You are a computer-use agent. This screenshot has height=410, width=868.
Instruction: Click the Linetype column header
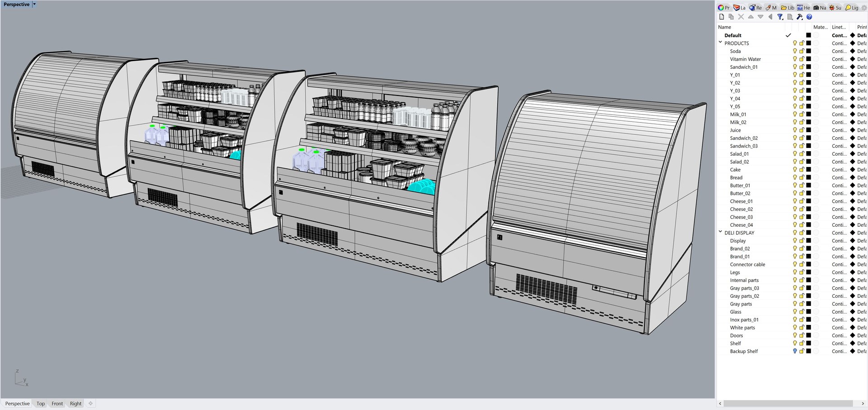point(839,27)
